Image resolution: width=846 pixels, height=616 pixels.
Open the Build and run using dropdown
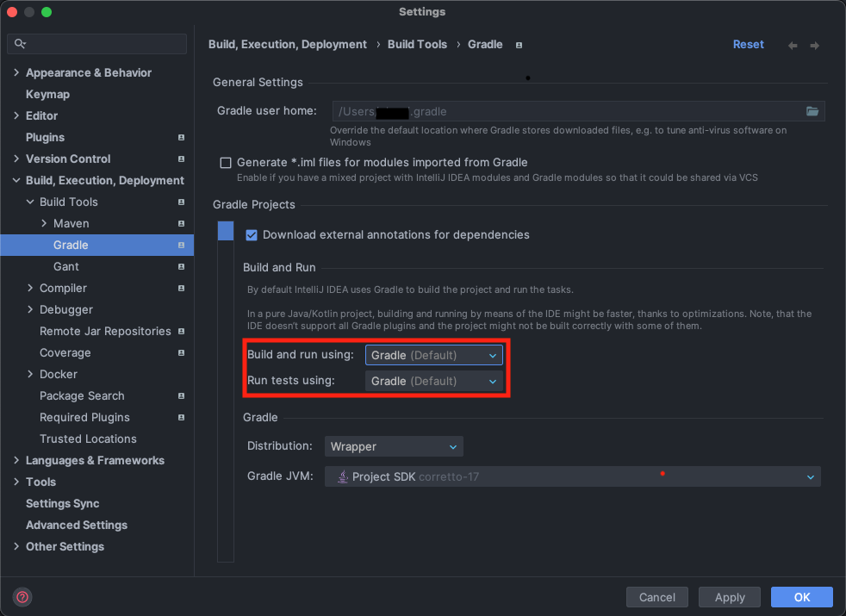click(434, 356)
